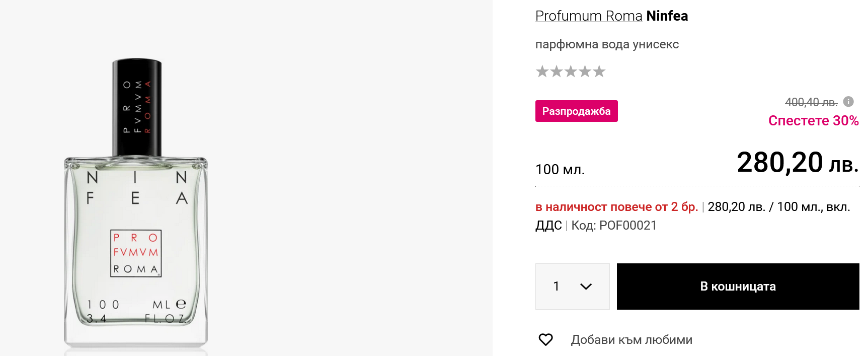Click the pink Разпродажба sale badge
This screenshot has height=356, width=868.
tap(576, 111)
